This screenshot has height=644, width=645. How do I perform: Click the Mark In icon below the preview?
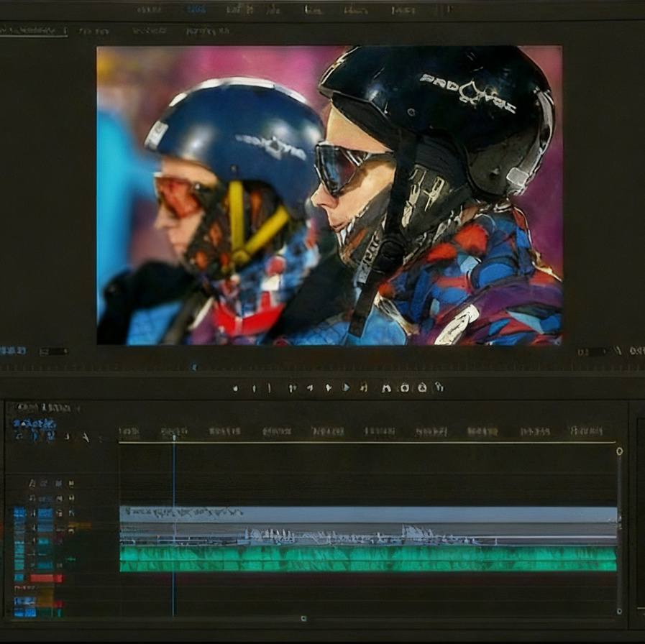(252, 388)
